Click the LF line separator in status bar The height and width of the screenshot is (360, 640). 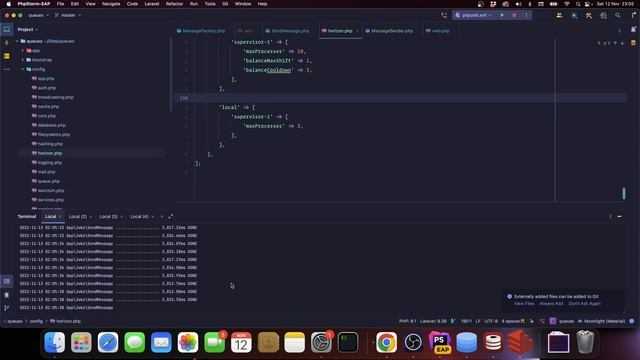pos(478,321)
